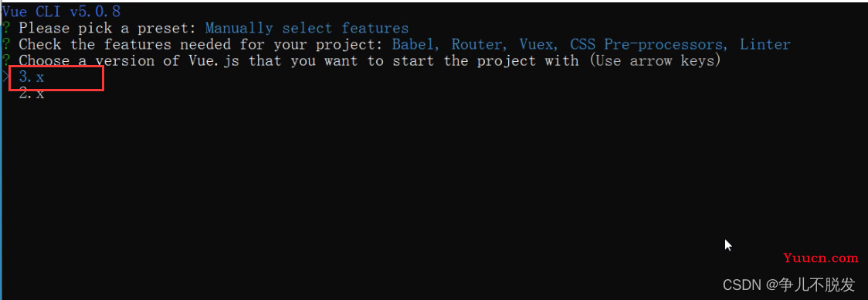
Task: Click the 'Choose a version of Vue.js' prompt
Action: pos(130,60)
